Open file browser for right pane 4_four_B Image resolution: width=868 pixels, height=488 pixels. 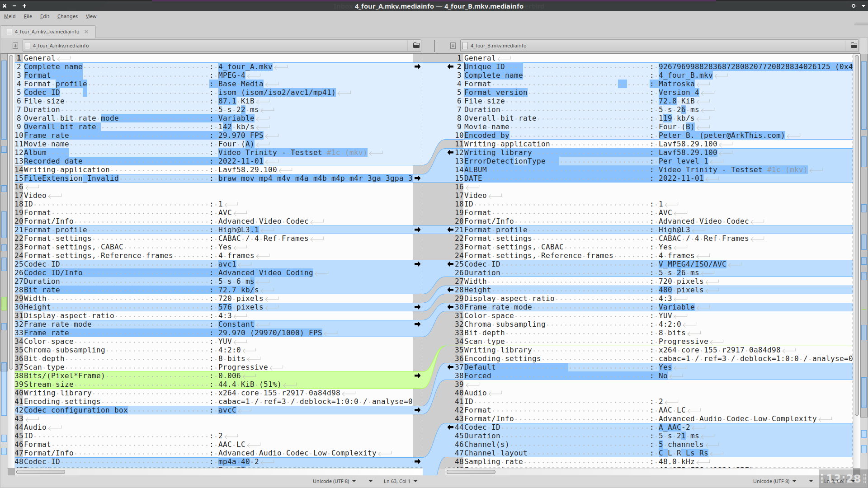point(854,46)
